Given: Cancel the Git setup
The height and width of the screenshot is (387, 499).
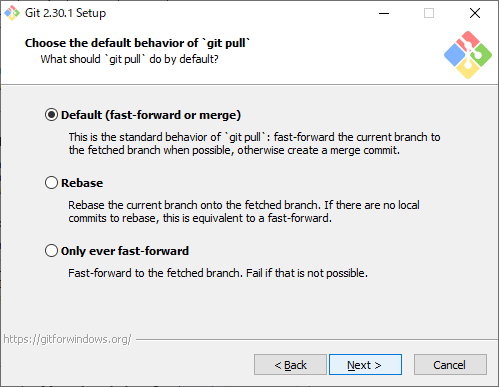Looking at the screenshot, I should coord(450,365).
